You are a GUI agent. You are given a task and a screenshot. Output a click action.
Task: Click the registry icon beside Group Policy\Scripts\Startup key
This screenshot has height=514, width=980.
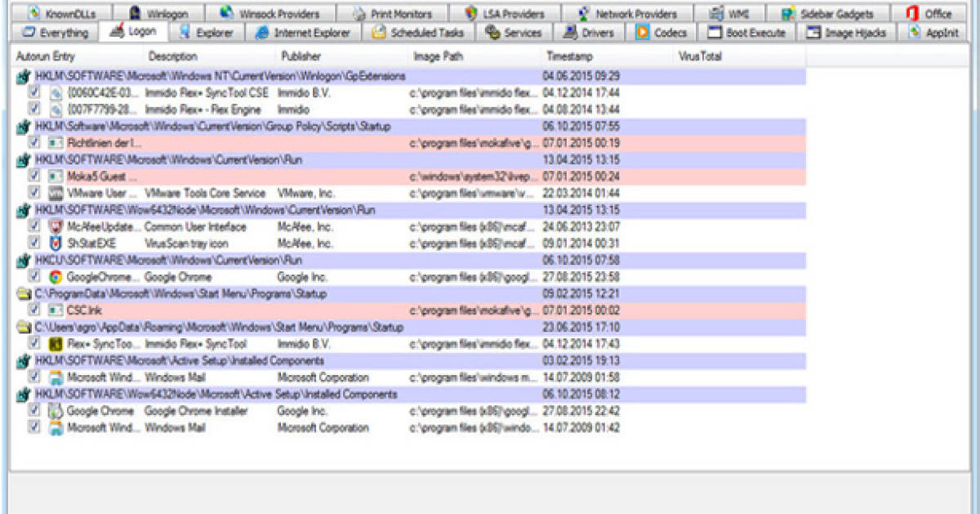24,127
